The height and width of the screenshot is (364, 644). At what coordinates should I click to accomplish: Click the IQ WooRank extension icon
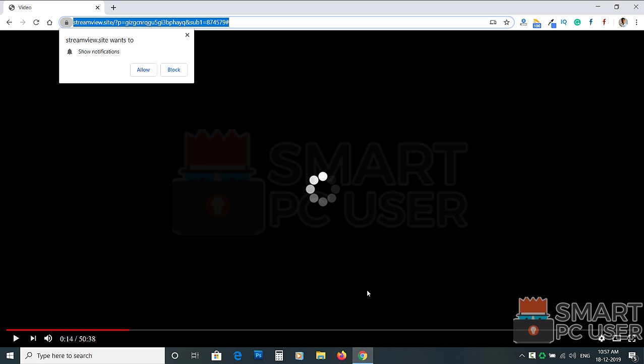click(x=564, y=22)
